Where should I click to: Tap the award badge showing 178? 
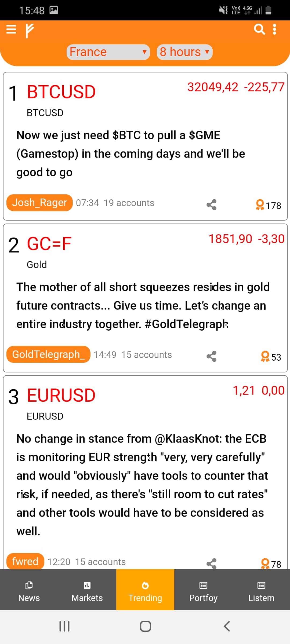(268, 205)
